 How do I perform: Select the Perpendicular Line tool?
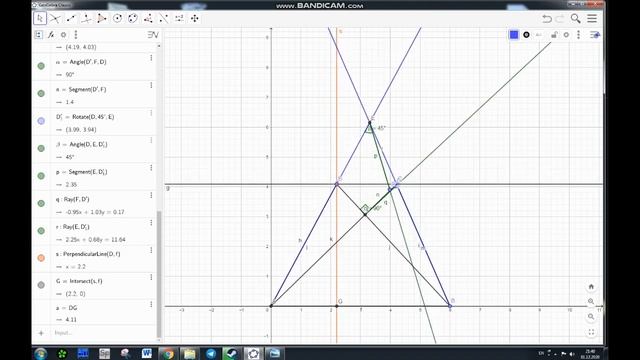pyautogui.click(x=86, y=18)
